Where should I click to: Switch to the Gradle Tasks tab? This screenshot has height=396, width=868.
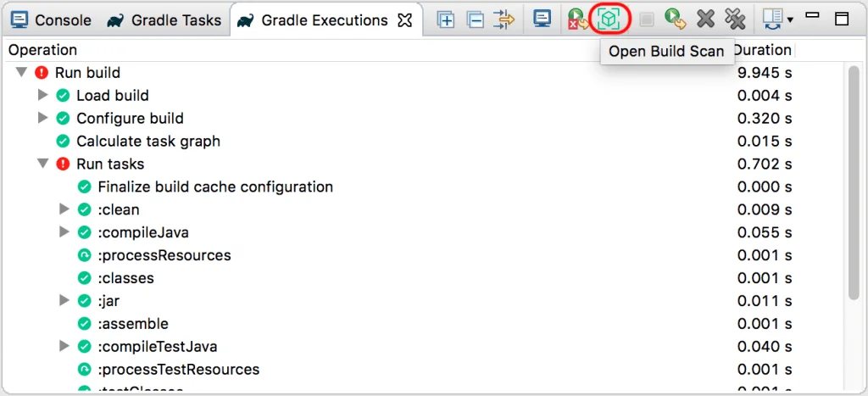pos(164,20)
